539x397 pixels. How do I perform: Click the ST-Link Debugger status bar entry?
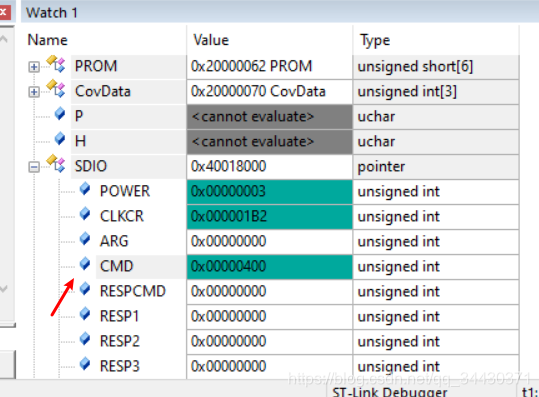[390, 392]
